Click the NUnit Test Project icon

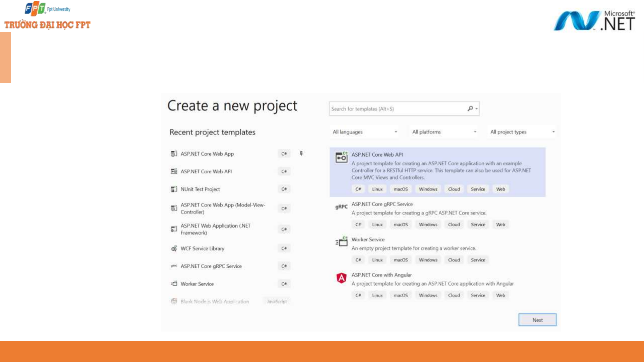(x=174, y=189)
